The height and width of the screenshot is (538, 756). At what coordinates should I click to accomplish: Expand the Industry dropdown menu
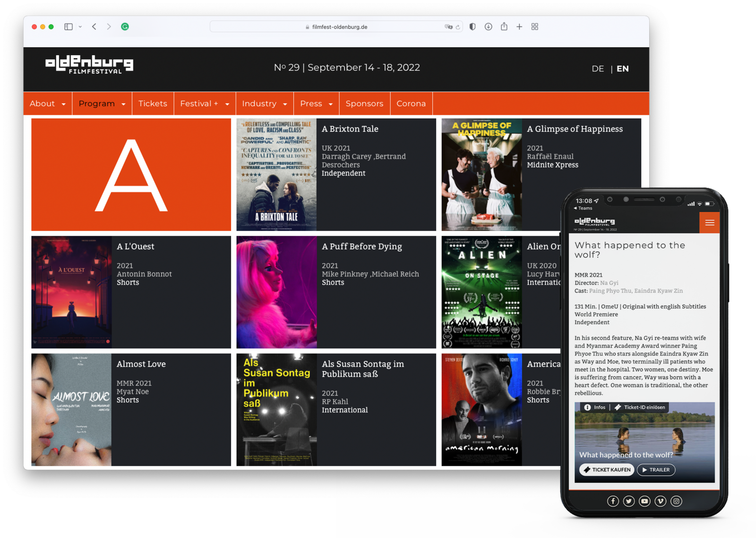(x=264, y=104)
